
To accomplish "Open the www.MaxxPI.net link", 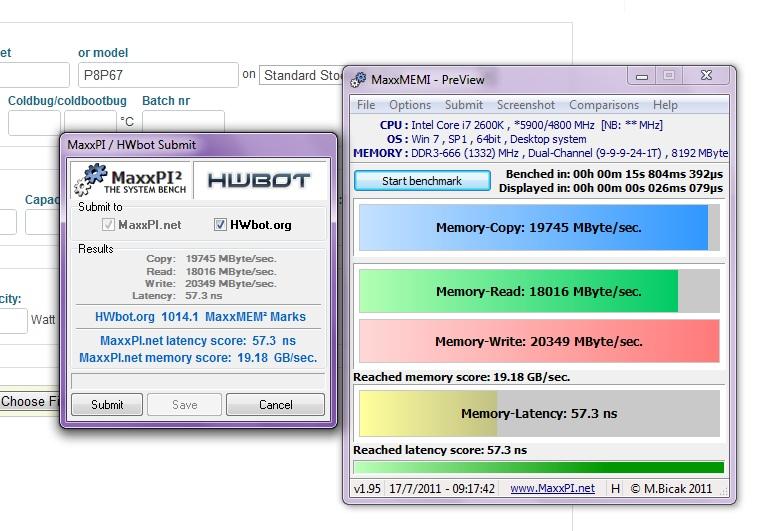I will [552, 489].
